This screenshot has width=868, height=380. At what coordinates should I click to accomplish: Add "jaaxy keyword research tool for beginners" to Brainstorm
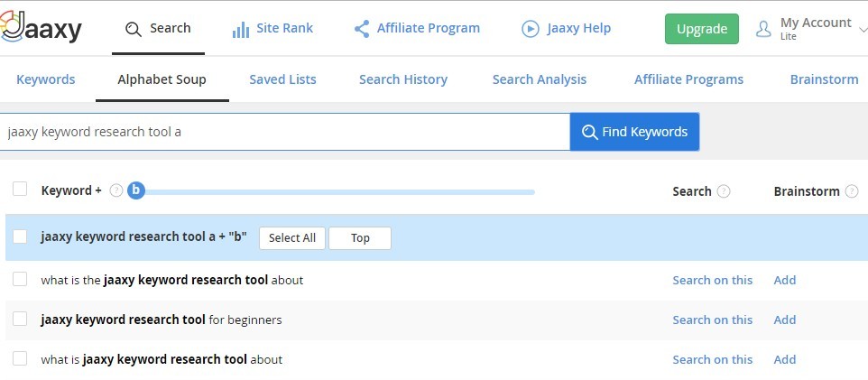tap(784, 320)
